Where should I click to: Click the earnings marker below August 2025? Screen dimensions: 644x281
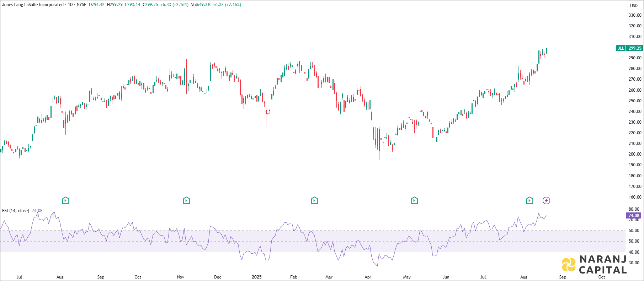(x=529, y=201)
